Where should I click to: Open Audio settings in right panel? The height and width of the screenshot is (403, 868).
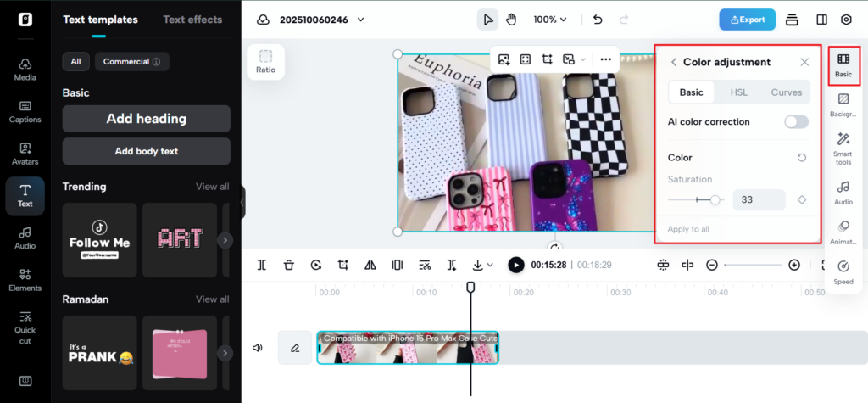[x=843, y=193]
